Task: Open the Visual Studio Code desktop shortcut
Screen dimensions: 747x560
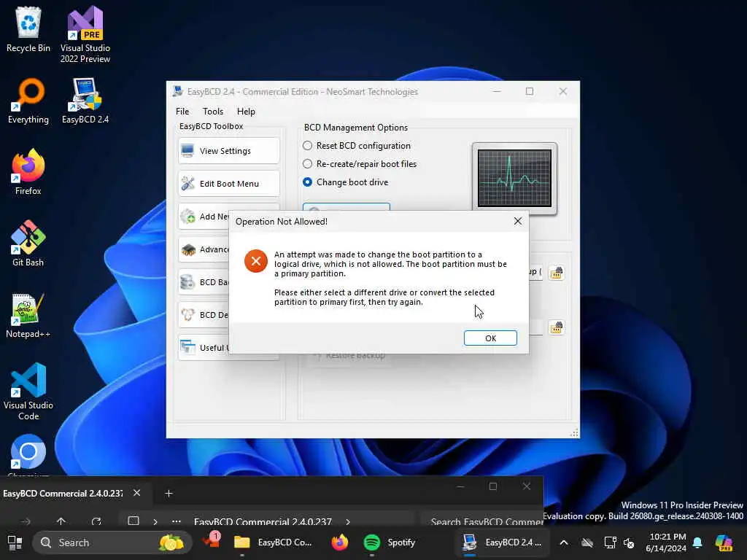Action: tap(28, 392)
